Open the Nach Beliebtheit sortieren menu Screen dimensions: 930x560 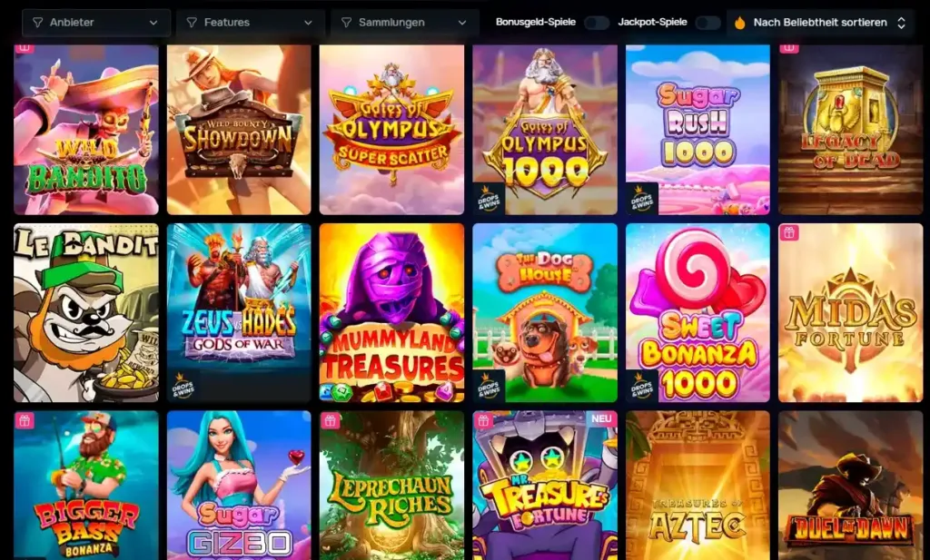[x=822, y=23]
